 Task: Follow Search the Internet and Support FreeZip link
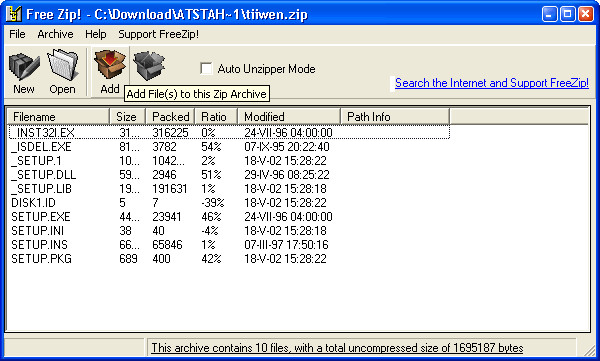(x=492, y=83)
